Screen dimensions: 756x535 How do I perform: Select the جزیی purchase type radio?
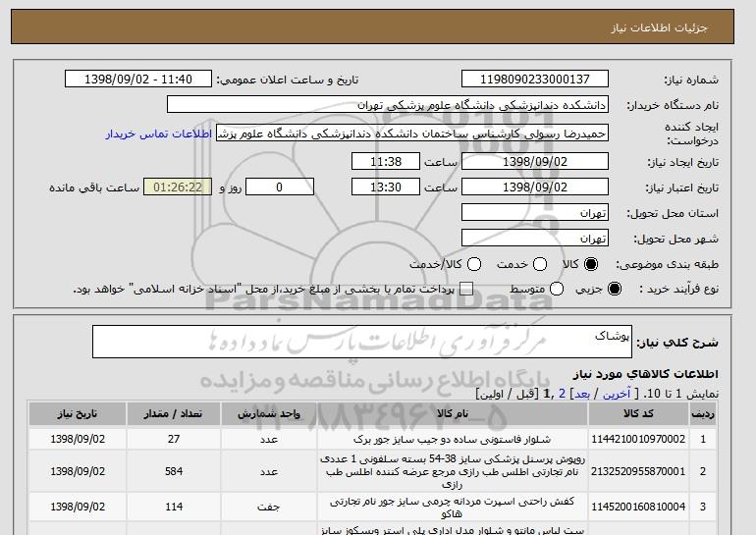615,289
